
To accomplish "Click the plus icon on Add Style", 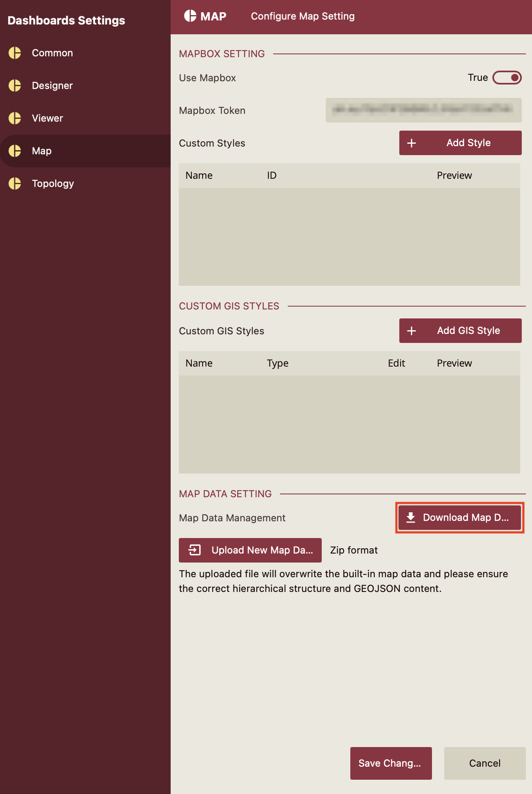I will [x=412, y=143].
